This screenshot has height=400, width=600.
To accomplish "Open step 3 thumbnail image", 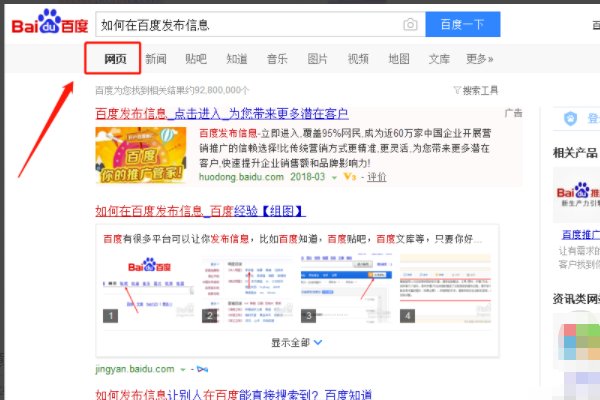I will point(347,288).
